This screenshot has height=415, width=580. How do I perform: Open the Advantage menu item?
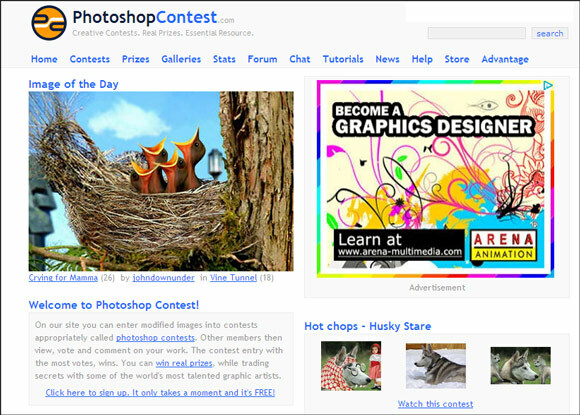coord(505,60)
